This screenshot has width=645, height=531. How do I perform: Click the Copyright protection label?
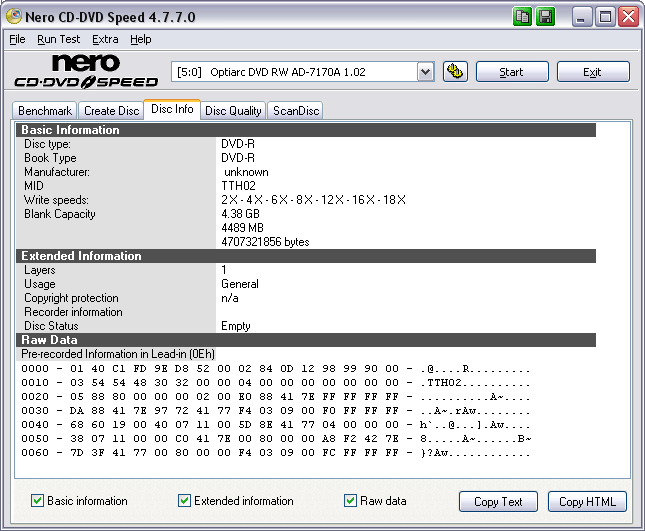71,298
